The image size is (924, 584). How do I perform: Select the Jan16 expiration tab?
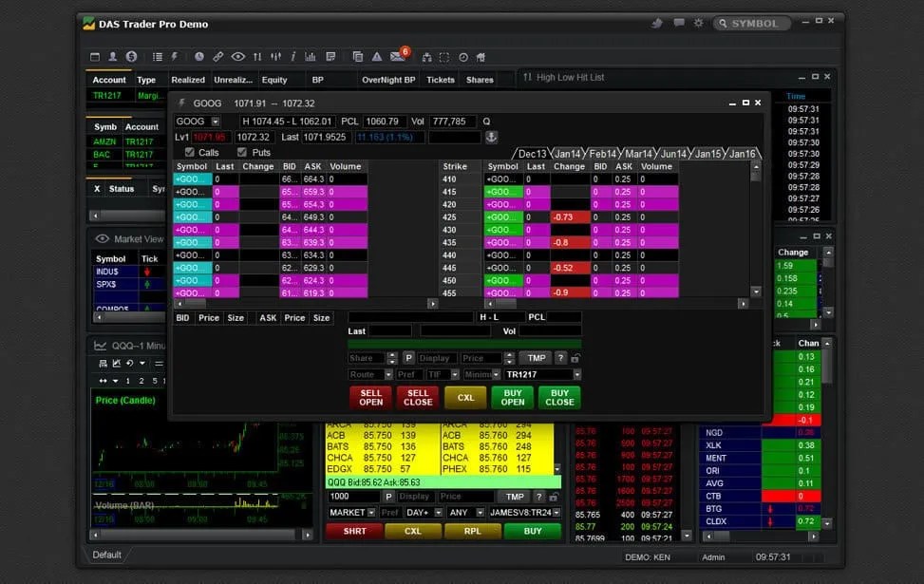743,154
